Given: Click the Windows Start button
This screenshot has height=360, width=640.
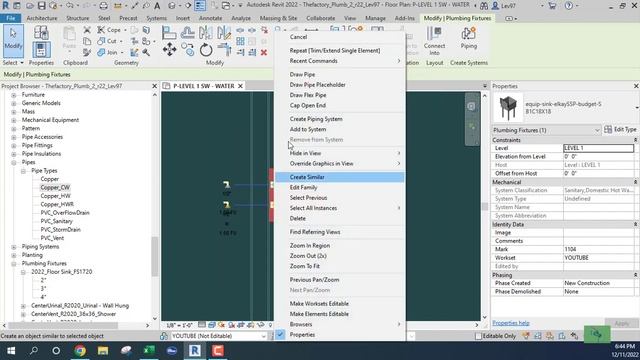Looking at the screenshot, I should 11,350.
